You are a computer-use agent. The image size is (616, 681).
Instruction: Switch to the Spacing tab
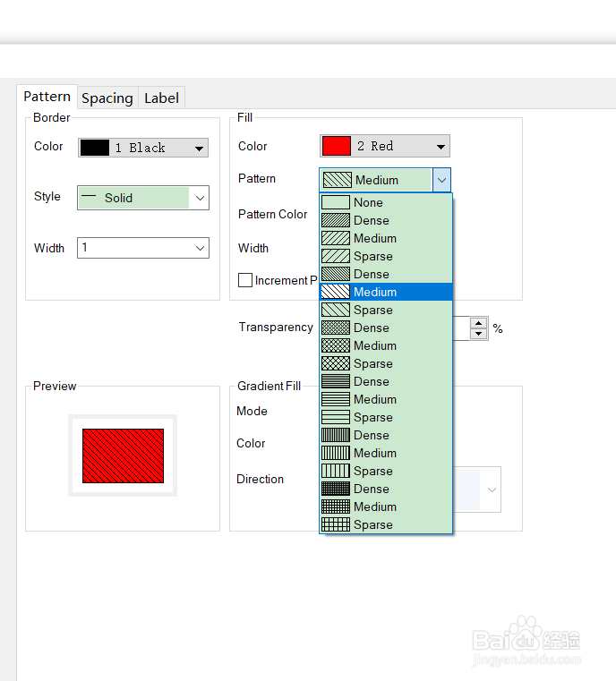click(x=107, y=98)
